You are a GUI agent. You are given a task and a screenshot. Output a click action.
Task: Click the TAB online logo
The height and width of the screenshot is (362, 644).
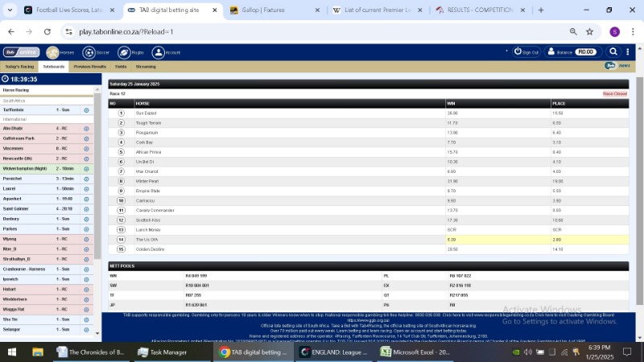pos(20,52)
